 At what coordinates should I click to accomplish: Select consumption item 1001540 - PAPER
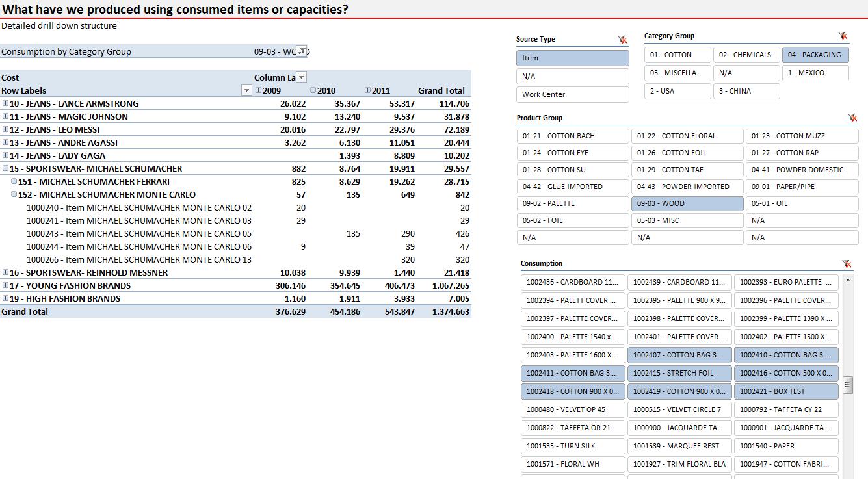pyautogui.click(x=786, y=446)
